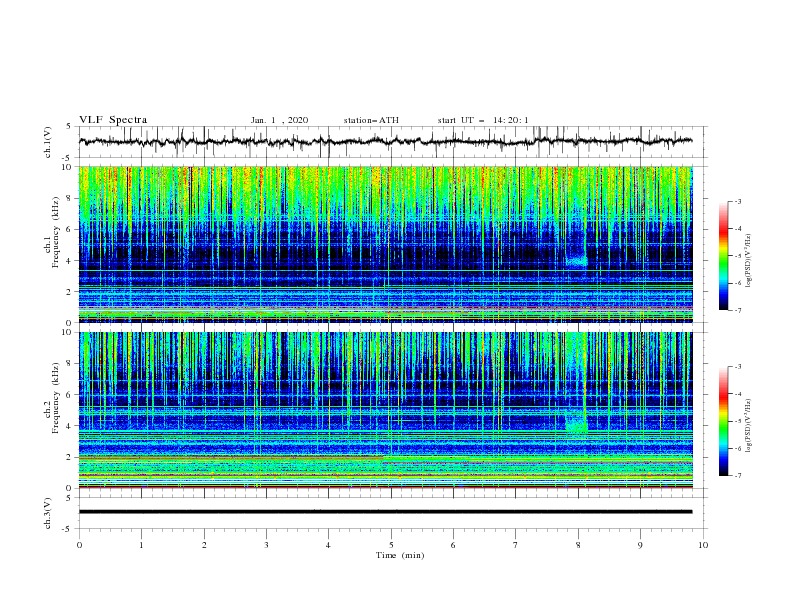The width and height of the screenshot is (792, 612).
Task: Click the "2" tick on the time axis
Action: pos(204,545)
